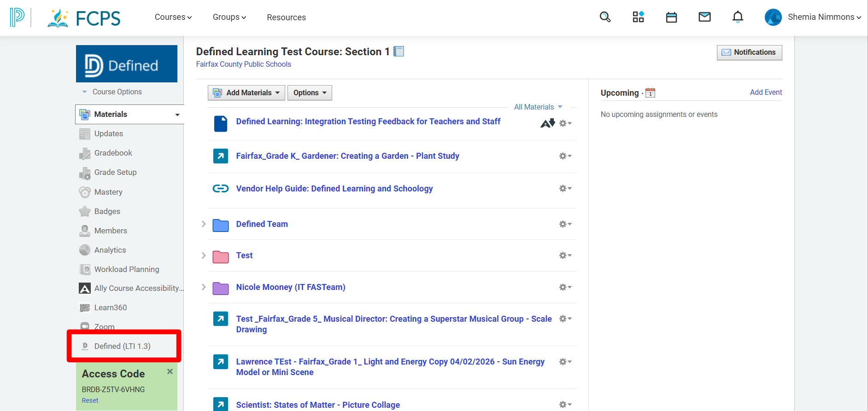The height and width of the screenshot is (411, 868).
Task: Click the Ally accessibility indicator icon
Action: [547, 123]
